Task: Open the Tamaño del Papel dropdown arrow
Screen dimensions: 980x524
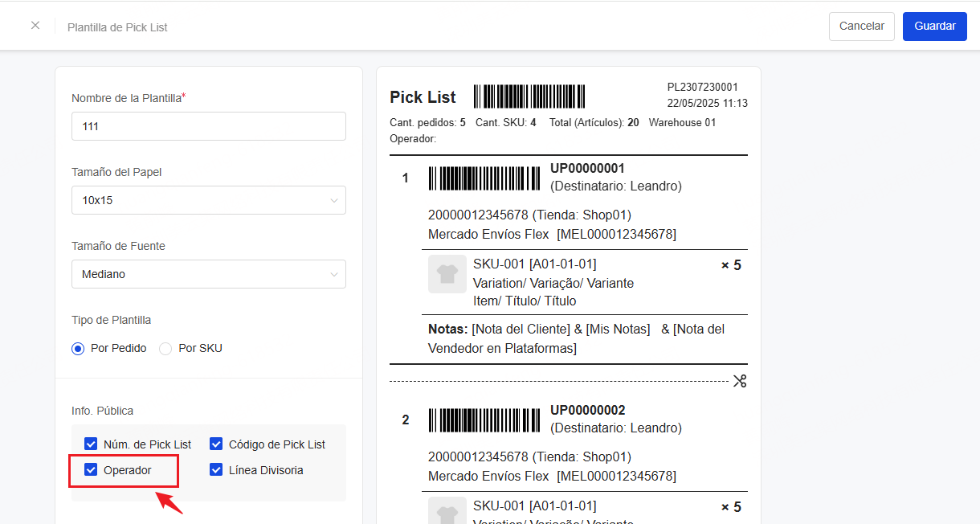Action: click(x=334, y=200)
